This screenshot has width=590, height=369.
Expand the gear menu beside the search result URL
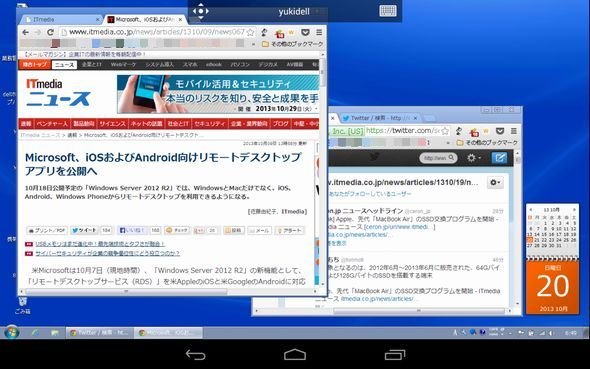click(x=495, y=183)
